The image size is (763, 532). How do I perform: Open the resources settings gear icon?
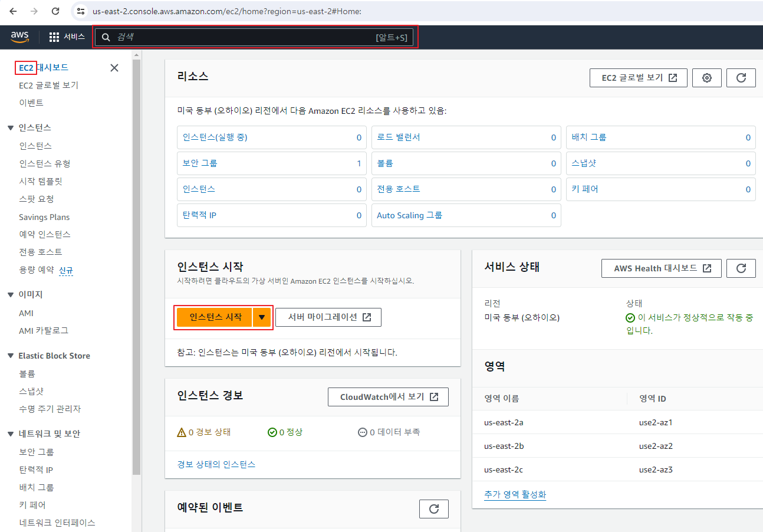click(707, 78)
